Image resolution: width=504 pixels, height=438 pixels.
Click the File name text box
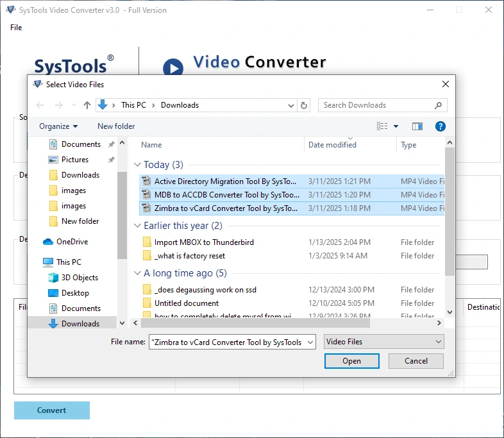click(x=228, y=342)
